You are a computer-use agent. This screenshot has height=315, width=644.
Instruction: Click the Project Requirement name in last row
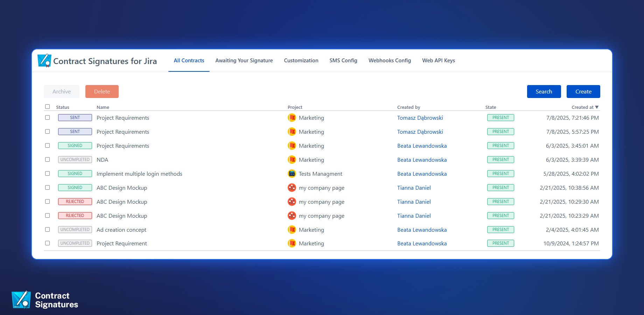pos(122,243)
